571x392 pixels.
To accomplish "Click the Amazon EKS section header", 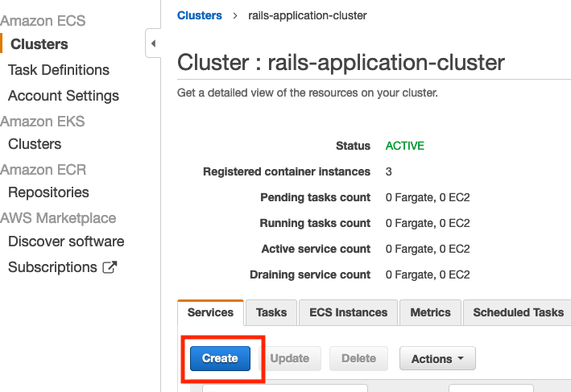I will point(42,122).
